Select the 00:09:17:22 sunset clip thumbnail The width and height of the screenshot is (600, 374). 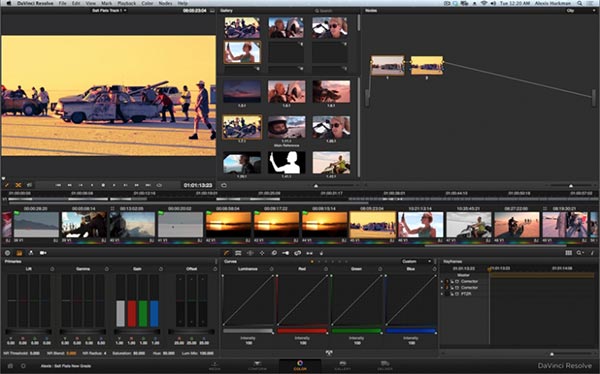[x=276, y=225]
